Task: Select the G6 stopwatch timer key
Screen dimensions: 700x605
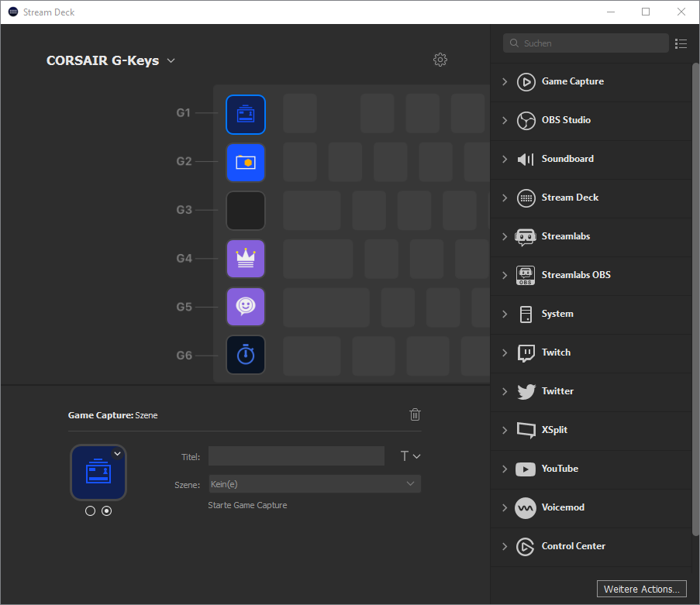Action: click(246, 355)
